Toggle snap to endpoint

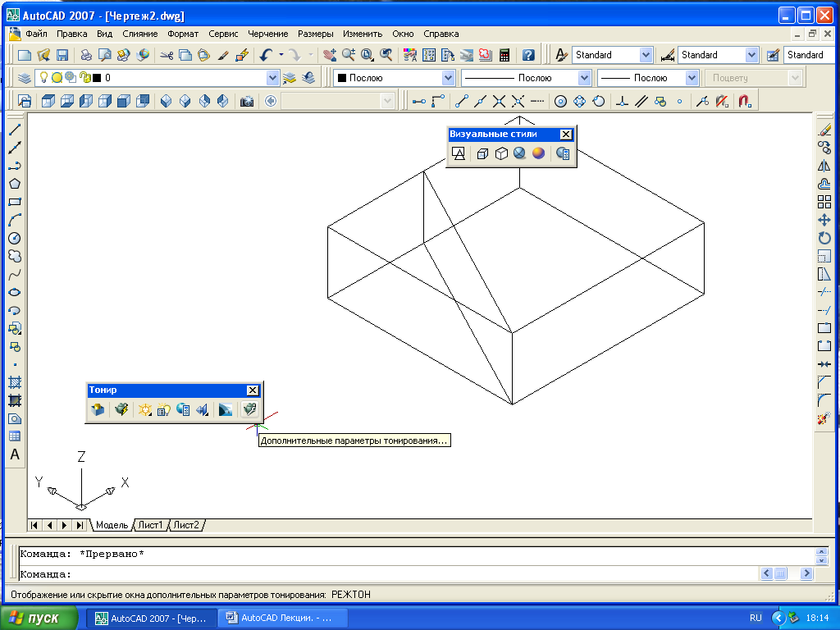point(462,101)
